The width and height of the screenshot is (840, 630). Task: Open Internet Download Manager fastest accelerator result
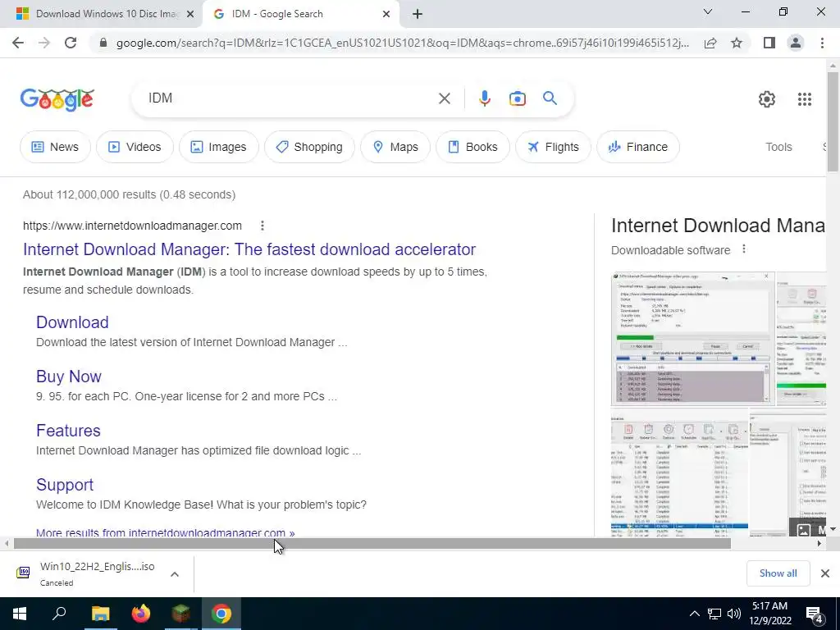[x=249, y=249]
